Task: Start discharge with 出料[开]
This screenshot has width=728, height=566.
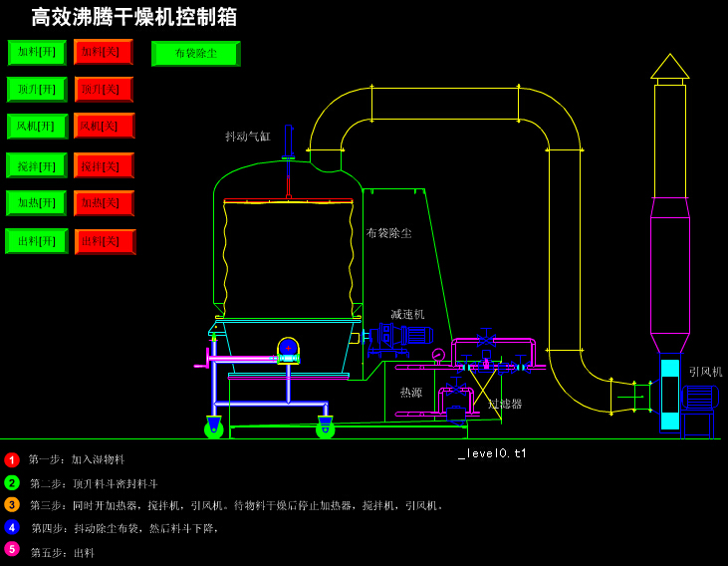Action: coord(37,241)
